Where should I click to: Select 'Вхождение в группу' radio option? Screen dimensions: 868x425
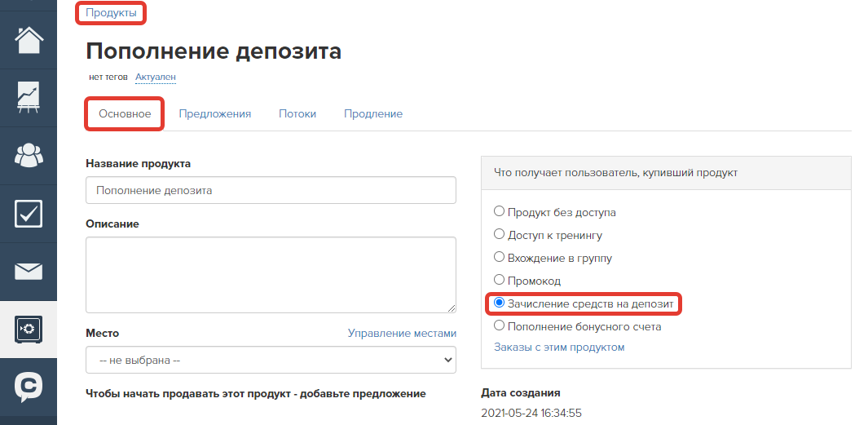[500, 257]
